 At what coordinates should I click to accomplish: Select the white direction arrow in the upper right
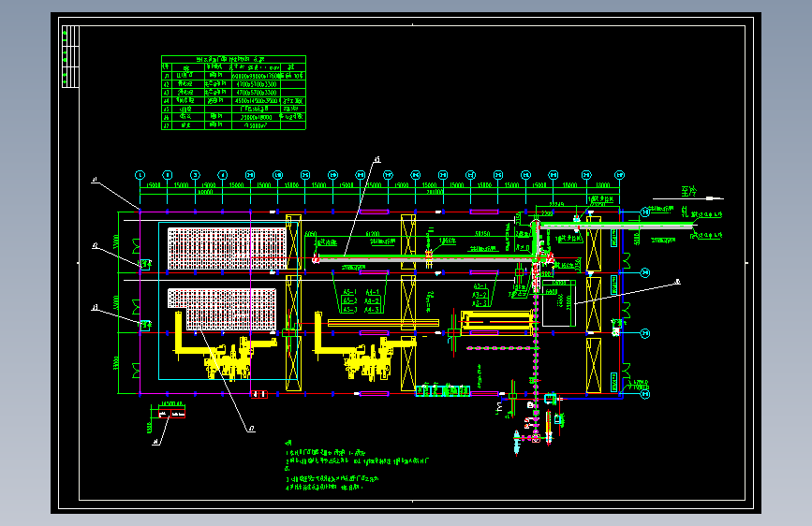(x=688, y=197)
